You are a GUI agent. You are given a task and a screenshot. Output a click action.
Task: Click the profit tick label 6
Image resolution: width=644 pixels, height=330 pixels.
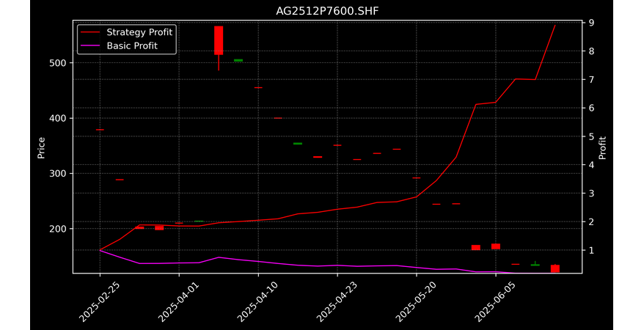[591, 108]
